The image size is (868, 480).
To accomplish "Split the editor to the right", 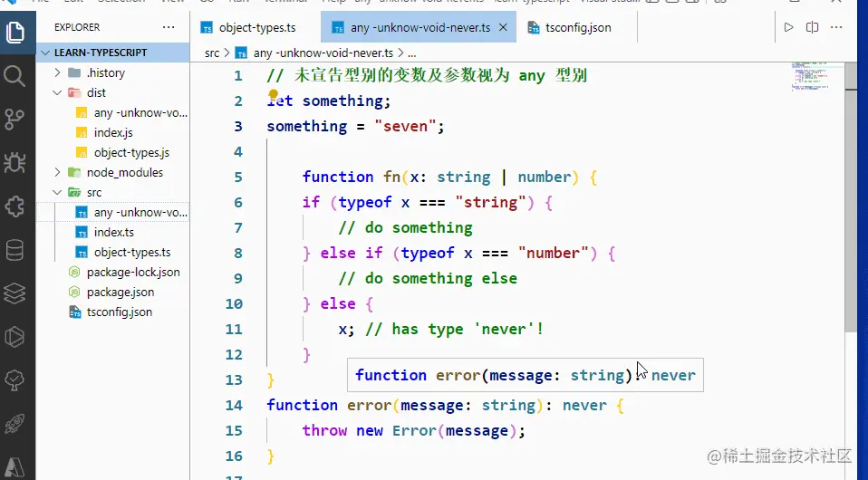I will point(812,27).
